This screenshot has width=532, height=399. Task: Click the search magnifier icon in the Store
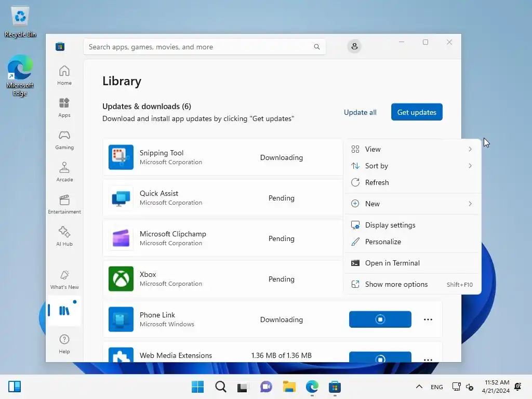coord(316,47)
